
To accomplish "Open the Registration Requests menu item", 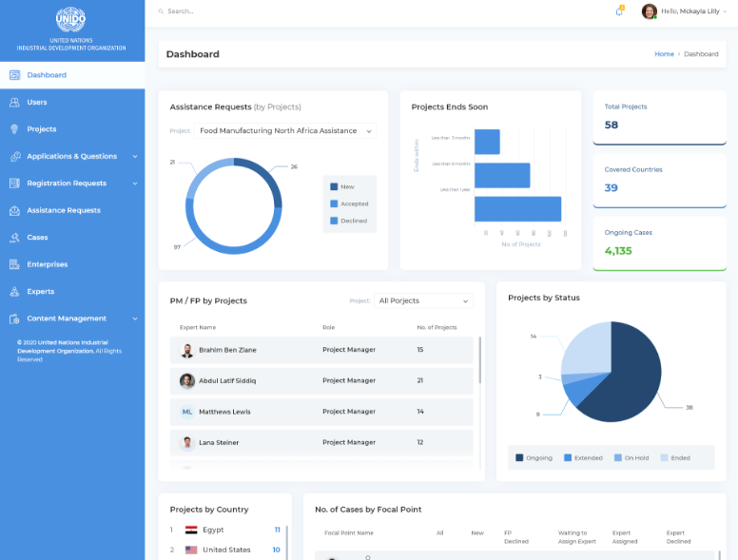I will click(x=67, y=183).
